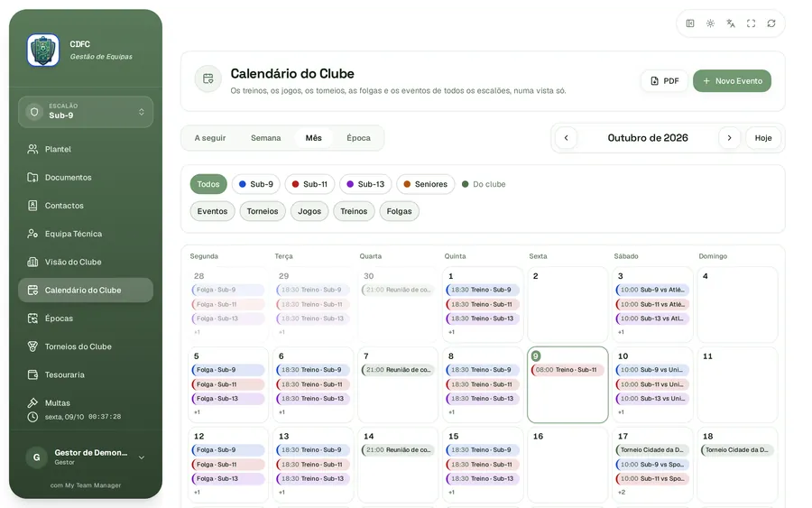Viewport: 812px width, 508px height.
Task: Toggle the Sub-11 team filter
Action: [309, 184]
